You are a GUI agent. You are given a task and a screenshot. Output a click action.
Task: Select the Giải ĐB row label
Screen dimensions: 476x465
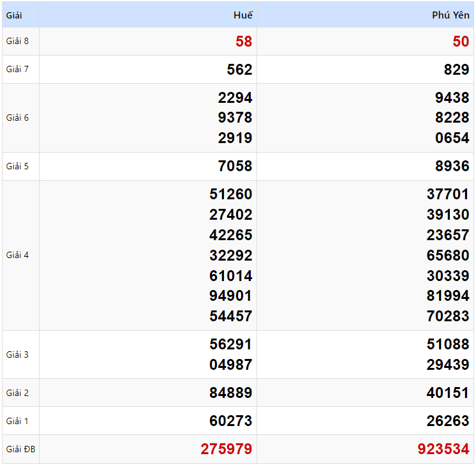tap(20, 450)
